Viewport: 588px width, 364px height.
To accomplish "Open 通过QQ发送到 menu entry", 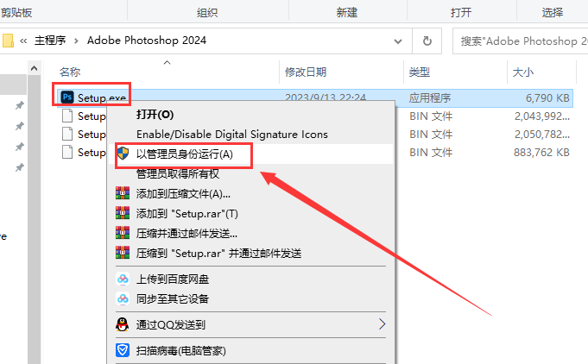I will click(x=171, y=324).
